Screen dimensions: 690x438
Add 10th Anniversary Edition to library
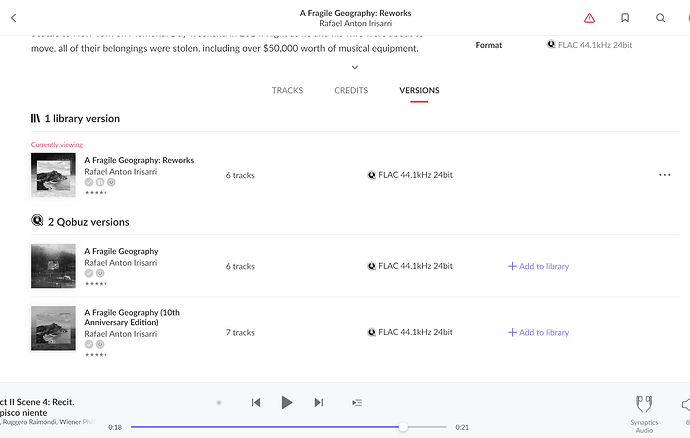[538, 332]
